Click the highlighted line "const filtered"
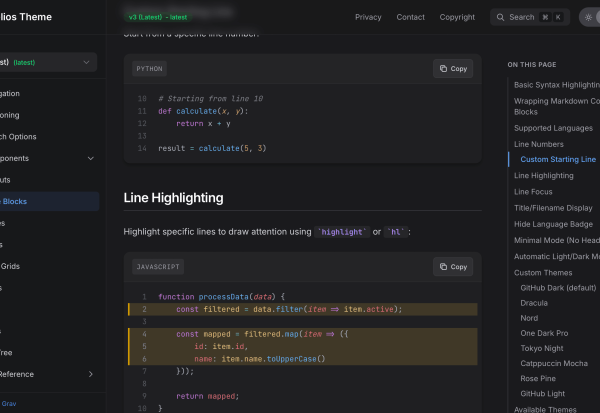The image size is (600, 413). pos(303,309)
